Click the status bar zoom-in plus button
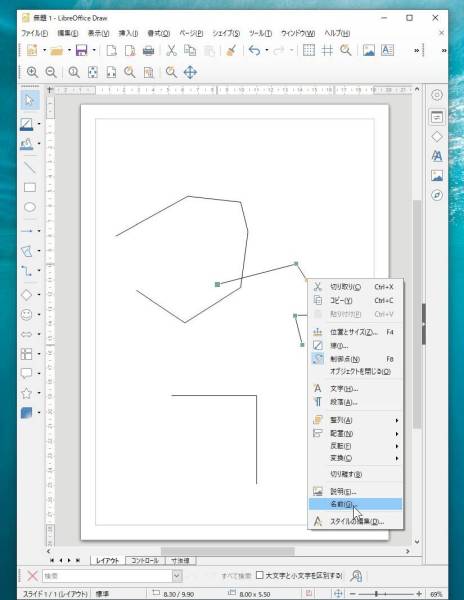 (419, 594)
